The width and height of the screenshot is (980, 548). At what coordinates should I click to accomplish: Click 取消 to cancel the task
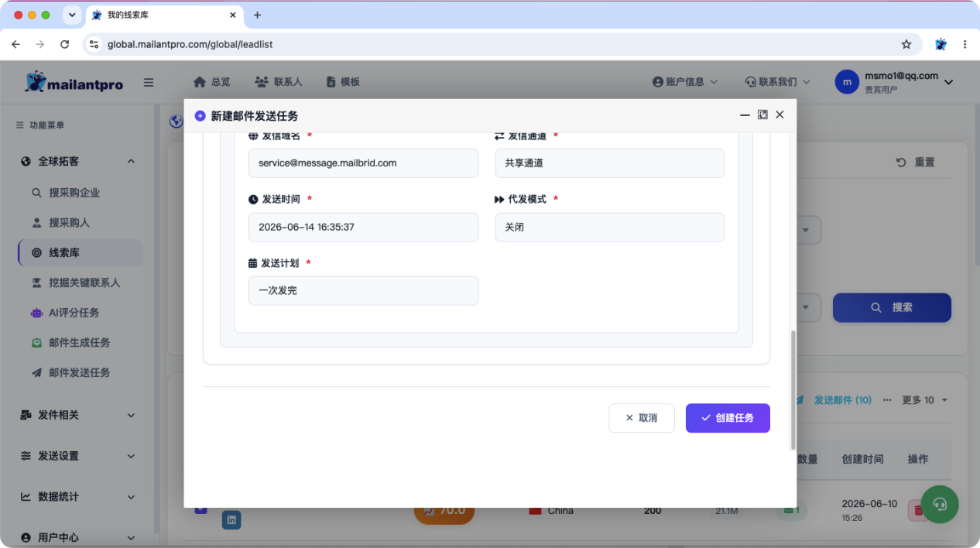click(642, 418)
